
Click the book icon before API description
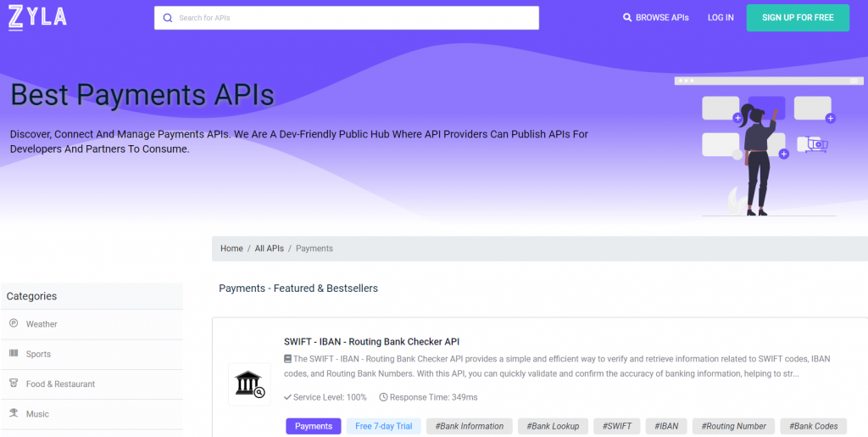pyautogui.click(x=288, y=359)
